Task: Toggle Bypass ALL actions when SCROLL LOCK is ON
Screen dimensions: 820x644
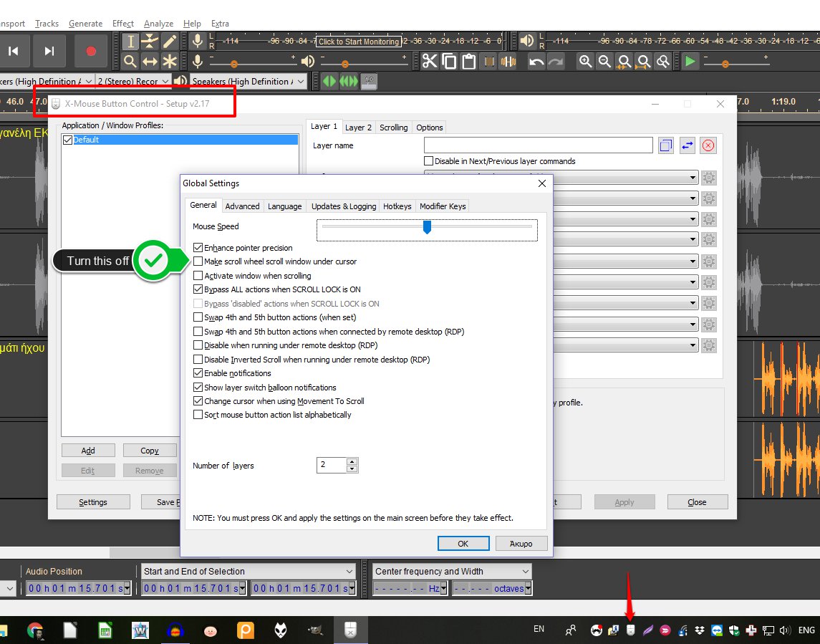Action: (198, 289)
